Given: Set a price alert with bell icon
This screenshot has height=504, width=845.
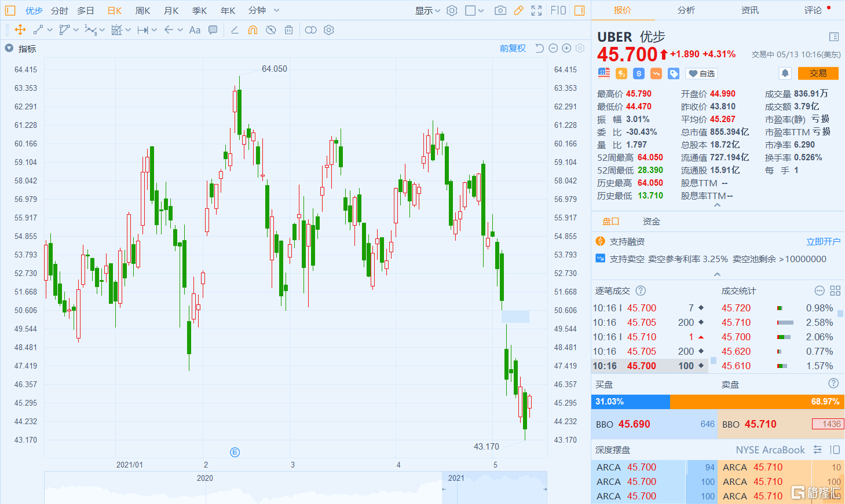Looking at the screenshot, I should tap(785, 73).
